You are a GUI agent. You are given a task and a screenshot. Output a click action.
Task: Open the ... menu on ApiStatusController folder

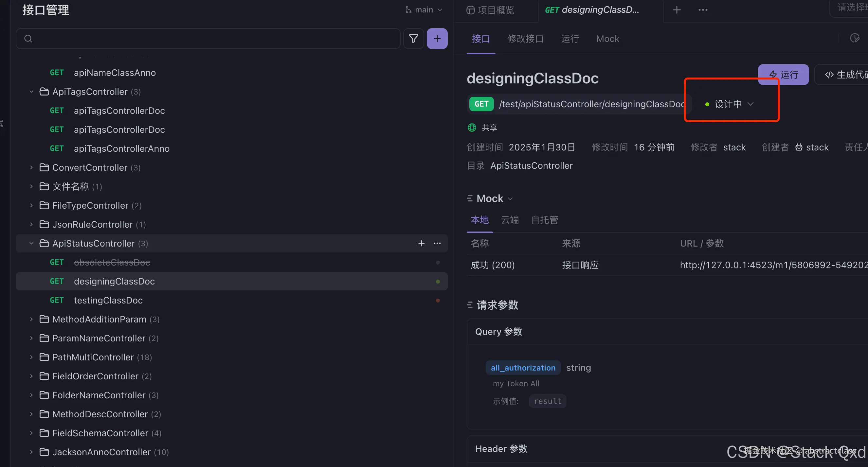pos(437,243)
